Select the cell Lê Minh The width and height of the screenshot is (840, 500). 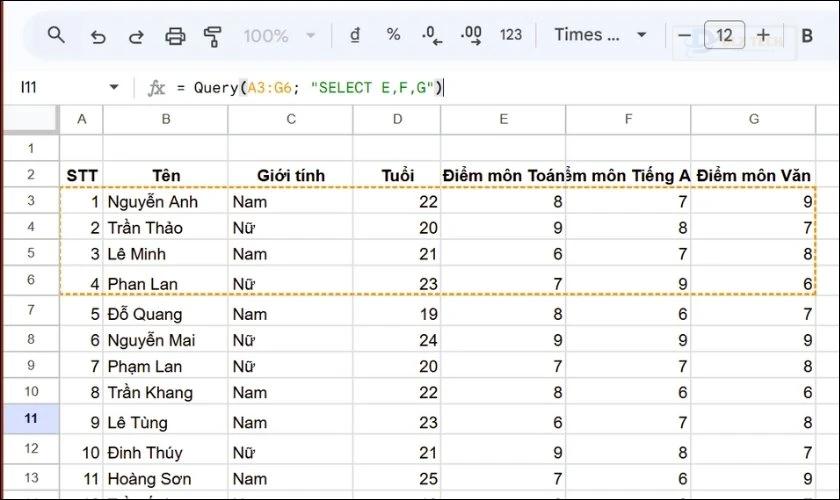166,253
